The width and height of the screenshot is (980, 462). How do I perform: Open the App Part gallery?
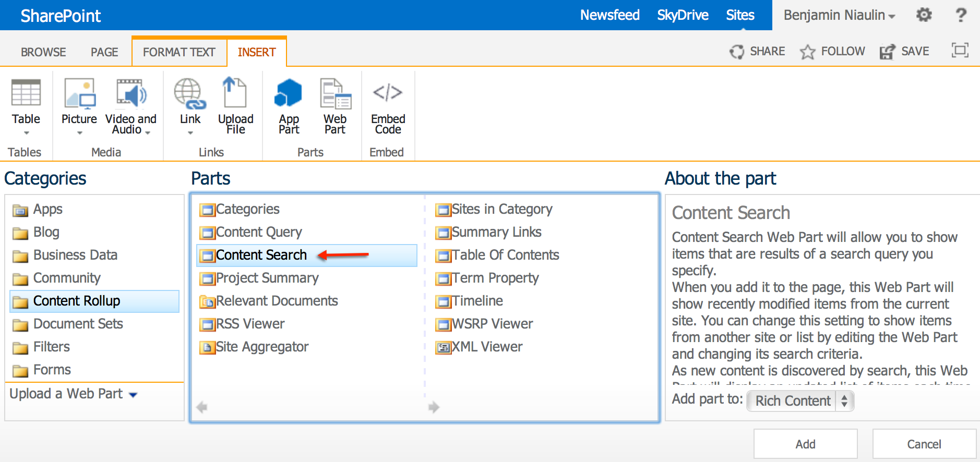[289, 106]
